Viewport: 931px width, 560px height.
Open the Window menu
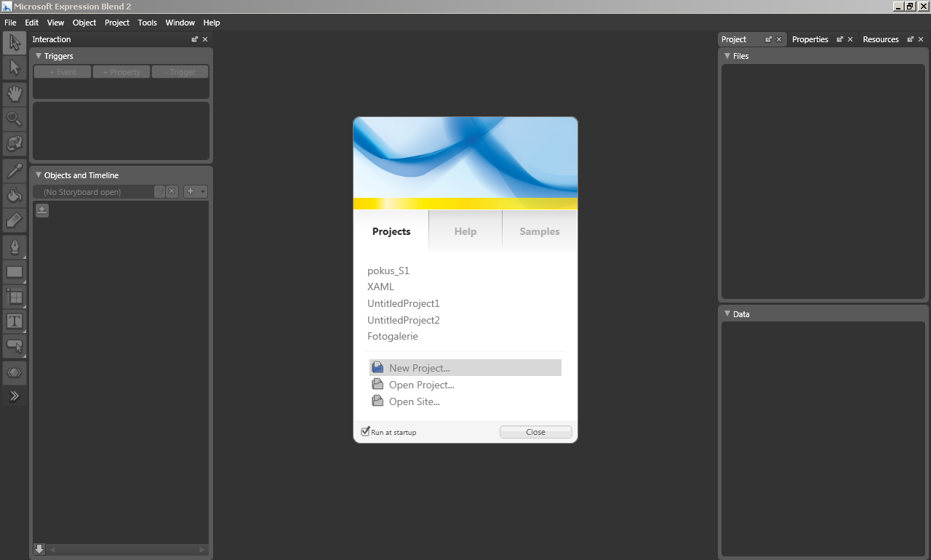[x=180, y=23]
